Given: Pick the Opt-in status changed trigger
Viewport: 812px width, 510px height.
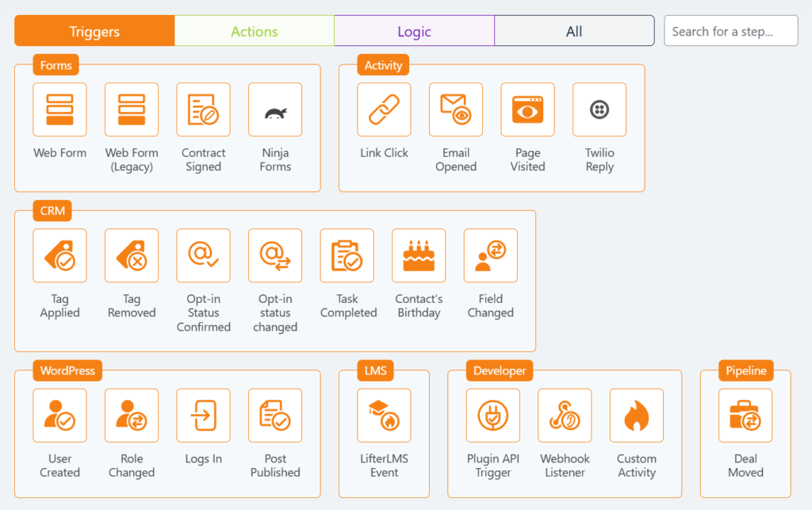Looking at the screenshot, I should (275, 255).
